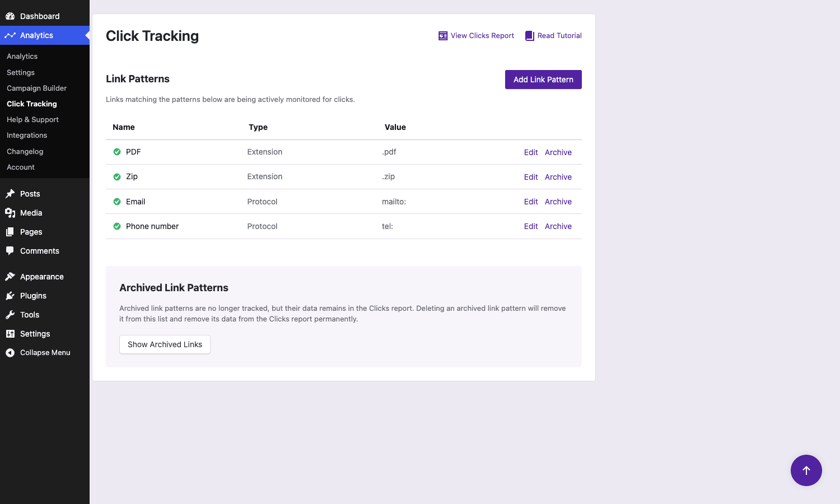Click Add Link Pattern button
This screenshot has width=840, height=504.
click(543, 80)
